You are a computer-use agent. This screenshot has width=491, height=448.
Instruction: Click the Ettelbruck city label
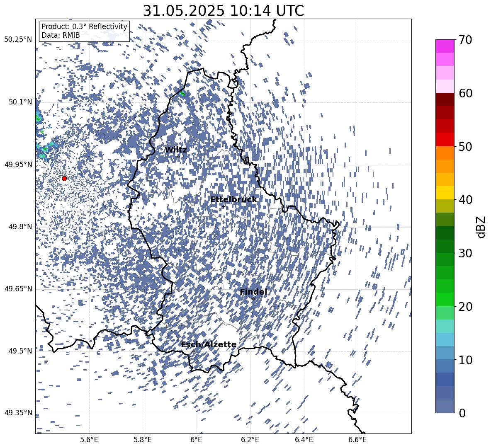point(233,199)
